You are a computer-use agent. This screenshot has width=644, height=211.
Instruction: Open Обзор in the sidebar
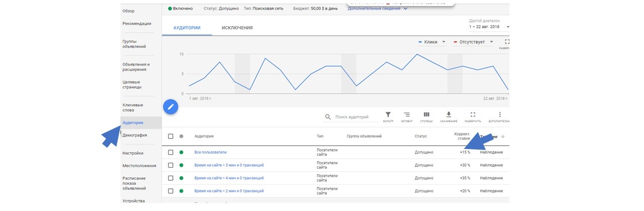point(128,11)
